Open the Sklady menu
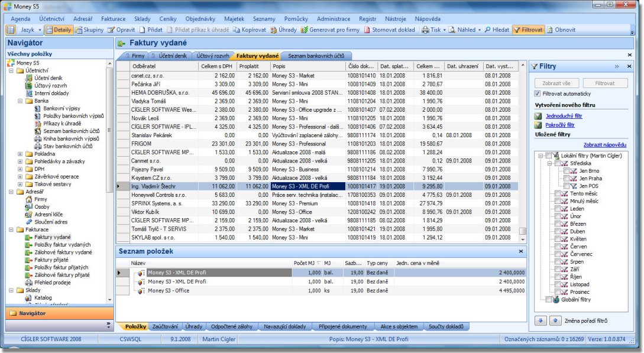 [x=142, y=18]
